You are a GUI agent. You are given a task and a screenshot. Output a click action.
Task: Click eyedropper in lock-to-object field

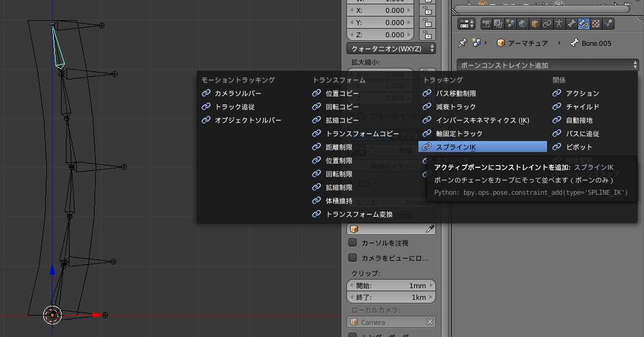430,229
